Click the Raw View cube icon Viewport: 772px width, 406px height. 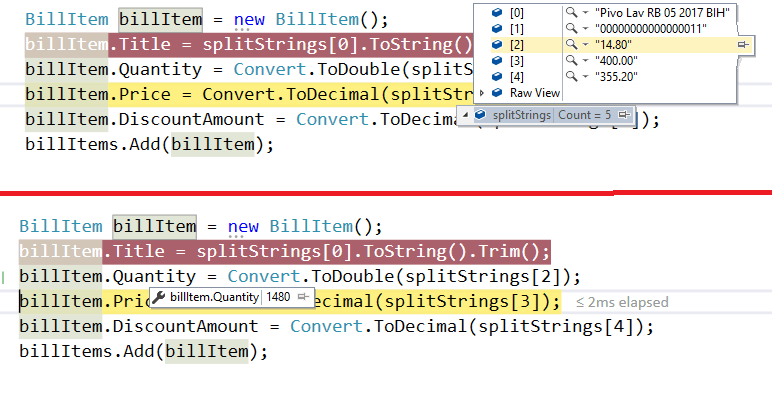pyautogui.click(x=497, y=93)
